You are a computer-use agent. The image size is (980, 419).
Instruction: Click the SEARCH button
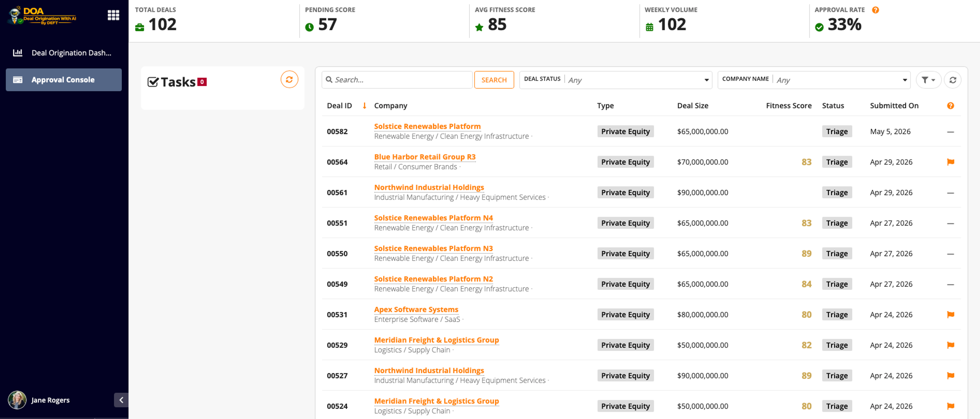click(x=494, y=80)
